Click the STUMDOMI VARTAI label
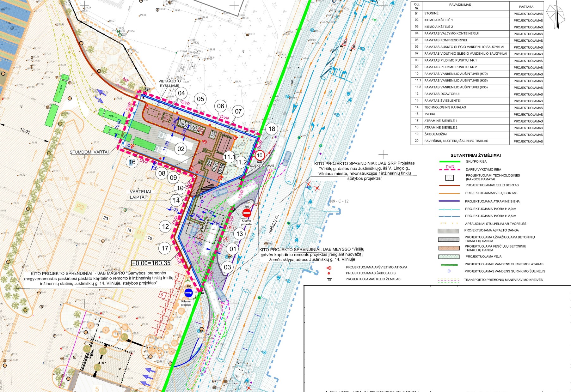This screenshot has width=571, height=392. 89,152
